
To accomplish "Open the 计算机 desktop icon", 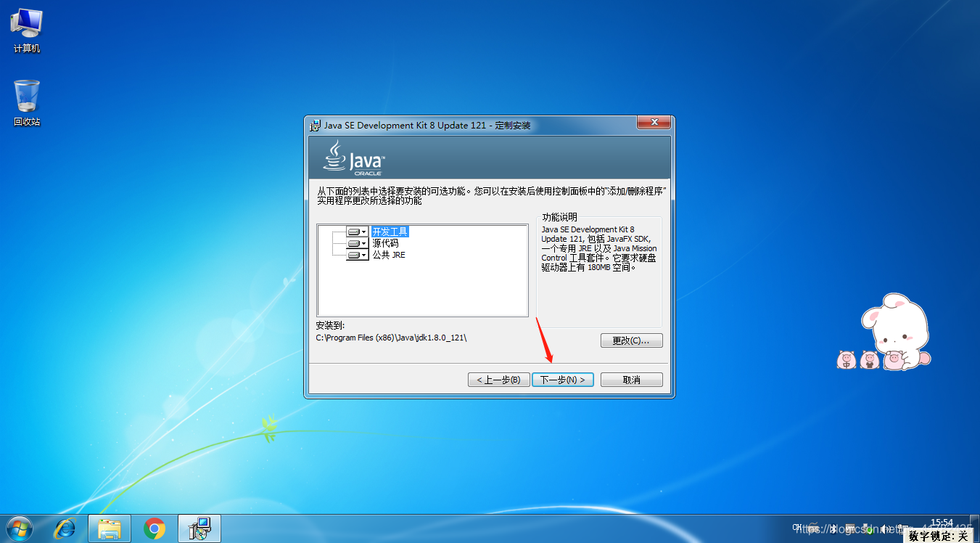I will pyautogui.click(x=27, y=31).
